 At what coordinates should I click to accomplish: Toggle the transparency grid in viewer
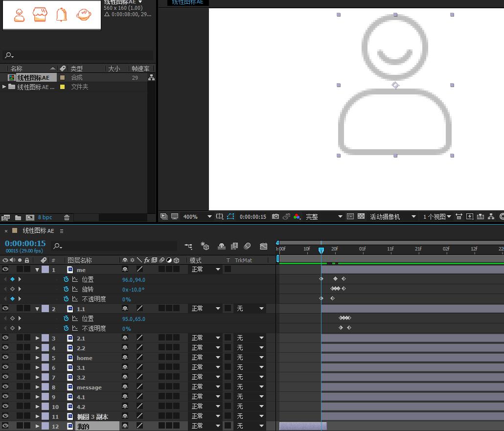pyautogui.click(x=361, y=217)
